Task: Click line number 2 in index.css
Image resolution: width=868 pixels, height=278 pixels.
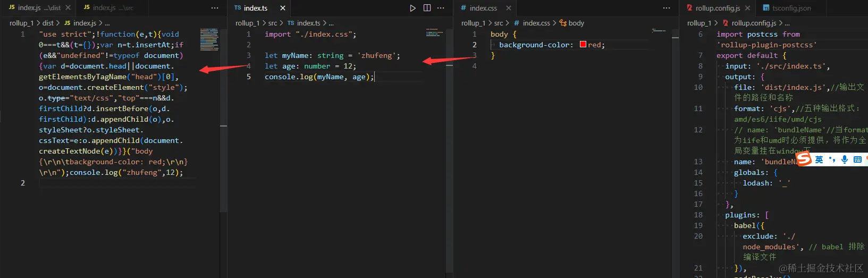Action: point(475,45)
